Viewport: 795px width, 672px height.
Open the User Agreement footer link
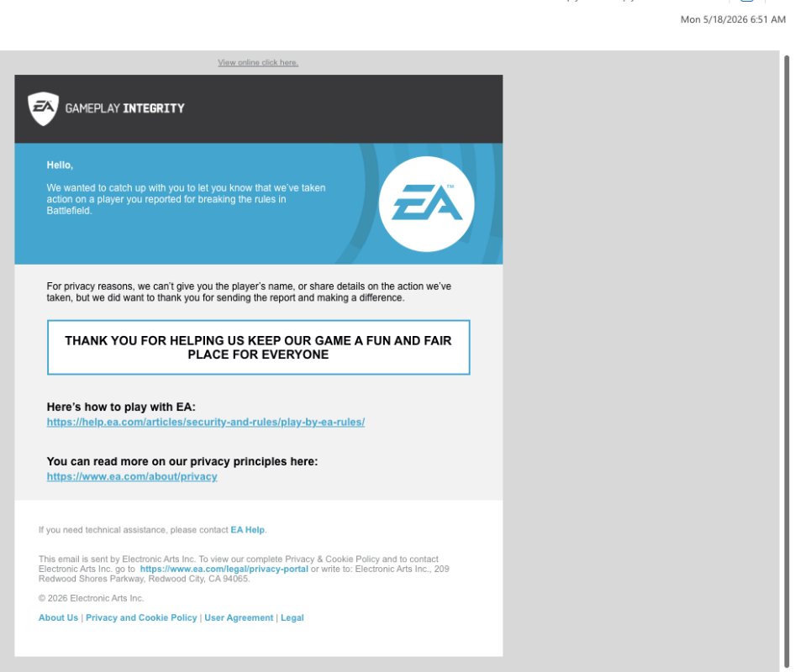[239, 617]
